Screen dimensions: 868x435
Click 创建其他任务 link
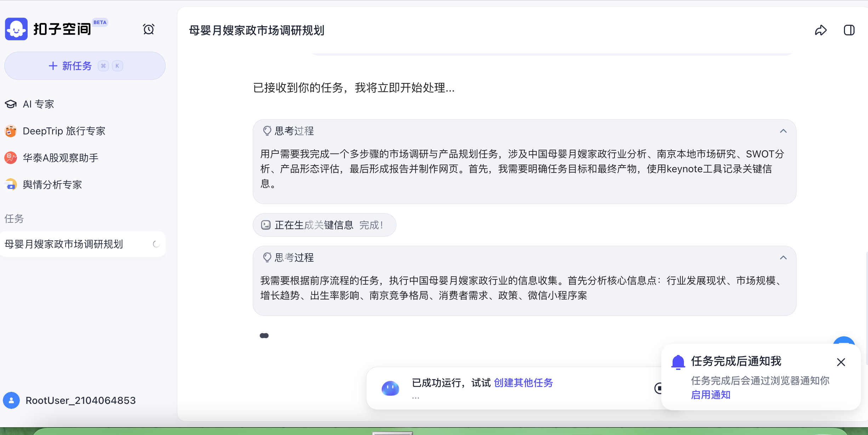523,383
